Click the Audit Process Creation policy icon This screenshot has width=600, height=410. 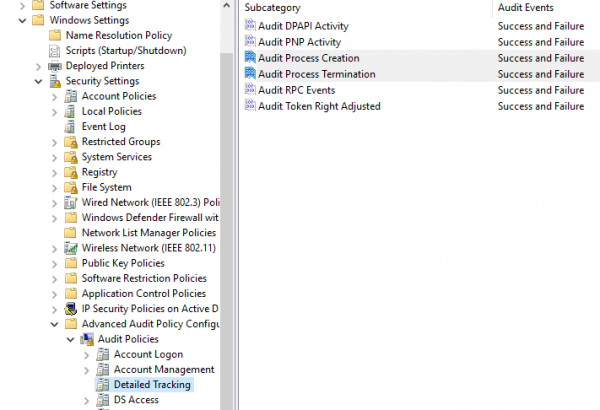point(249,58)
